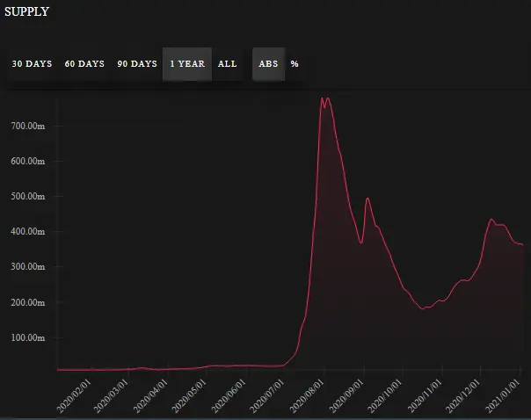
Task: Click the 2020/12/01 date label
Action: 462,396
